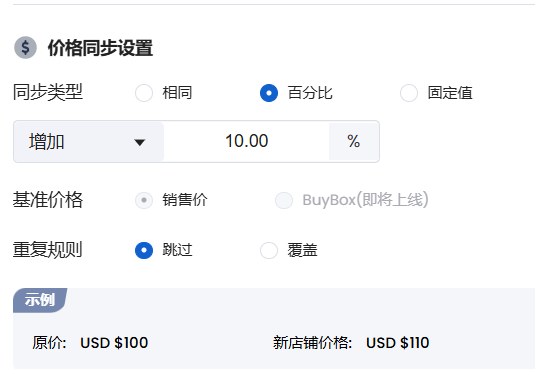This screenshot has width=535, height=369.
Task: Click the 基准价格 label
Action: [x=48, y=199]
